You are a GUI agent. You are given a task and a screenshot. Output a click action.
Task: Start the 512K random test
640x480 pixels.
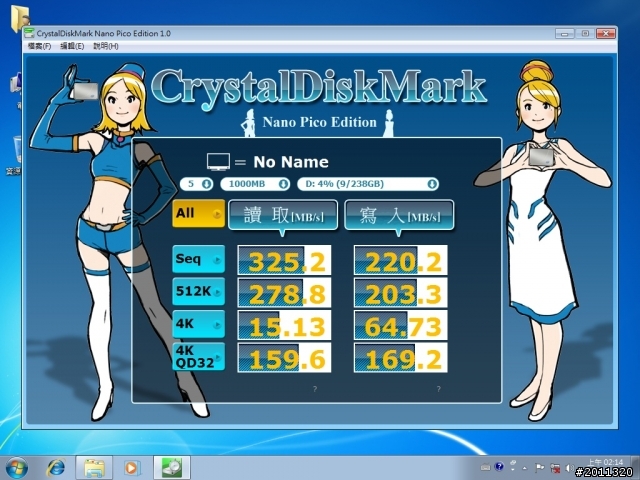[198, 291]
